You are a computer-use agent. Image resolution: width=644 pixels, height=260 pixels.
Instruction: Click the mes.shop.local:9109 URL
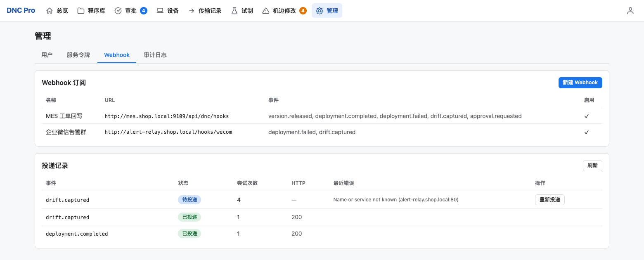click(167, 116)
